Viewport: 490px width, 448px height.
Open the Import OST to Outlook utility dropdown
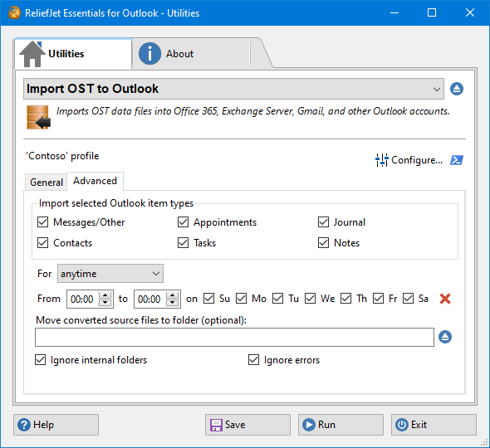tap(233, 89)
